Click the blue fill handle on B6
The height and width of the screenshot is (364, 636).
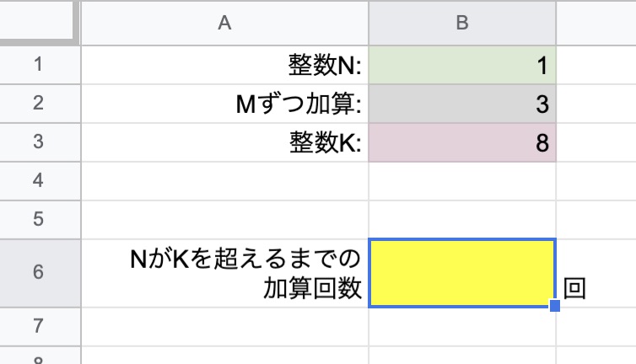(x=555, y=306)
